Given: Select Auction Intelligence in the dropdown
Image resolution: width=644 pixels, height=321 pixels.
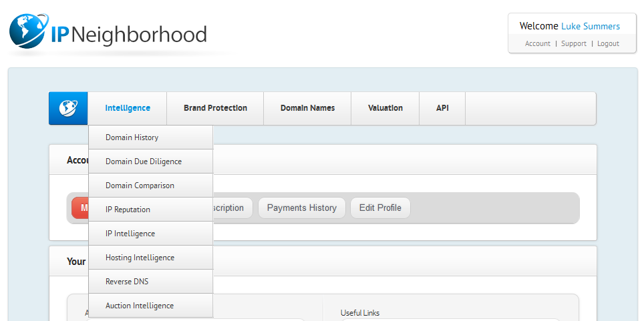Looking at the screenshot, I should tap(139, 306).
